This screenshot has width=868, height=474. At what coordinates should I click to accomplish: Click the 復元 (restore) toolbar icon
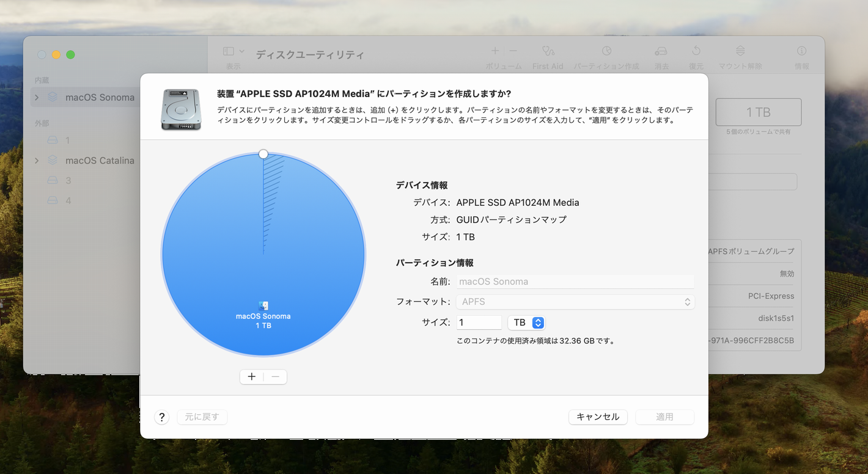[x=696, y=52]
